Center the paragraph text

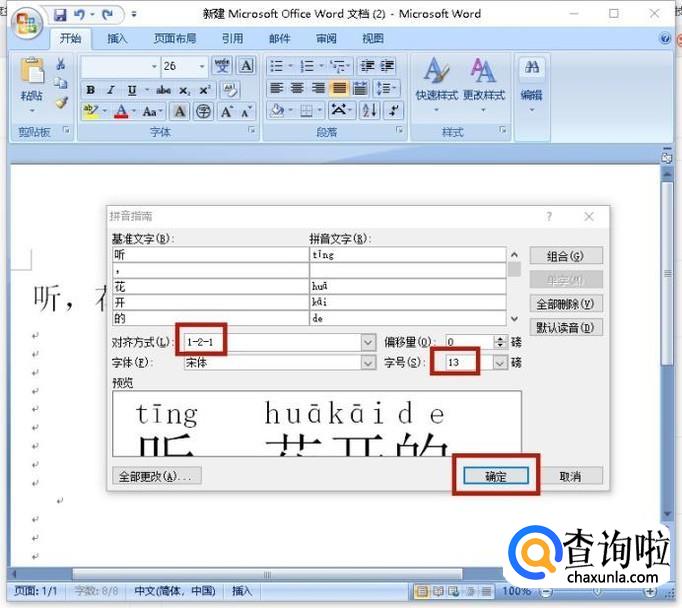[298, 88]
